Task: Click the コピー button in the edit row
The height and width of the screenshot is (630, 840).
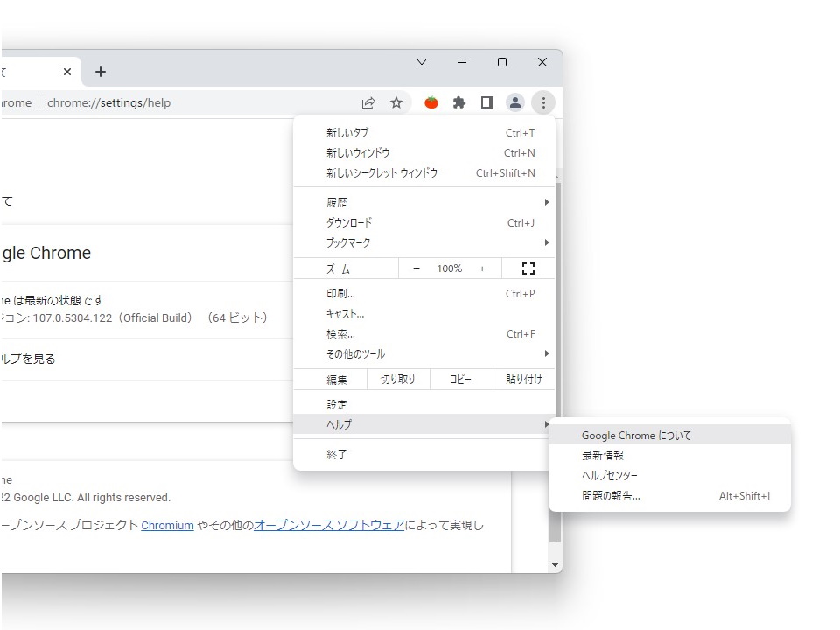Action: point(461,379)
